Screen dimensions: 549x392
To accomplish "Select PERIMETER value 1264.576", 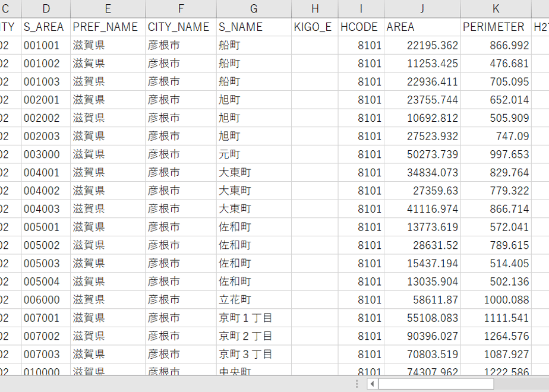I will click(x=496, y=336).
